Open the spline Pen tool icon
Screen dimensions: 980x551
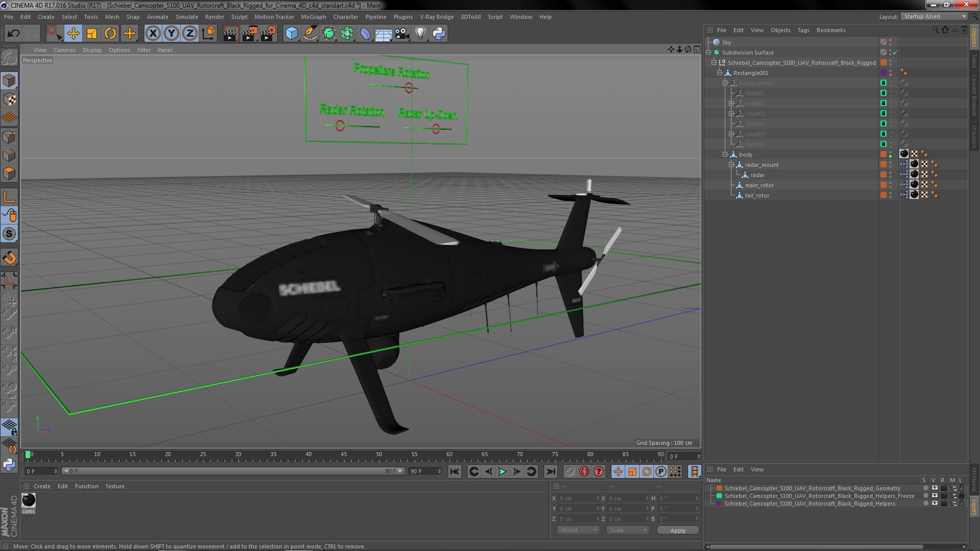pos(310,34)
